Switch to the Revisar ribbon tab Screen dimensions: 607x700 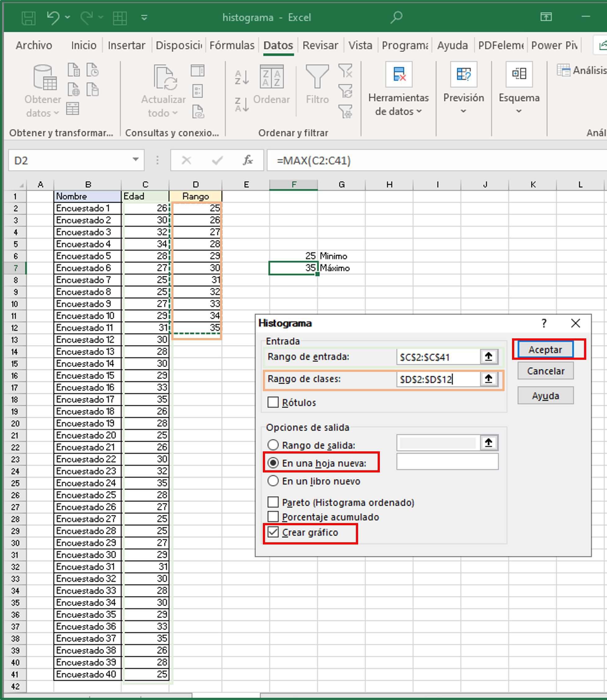pyautogui.click(x=320, y=45)
